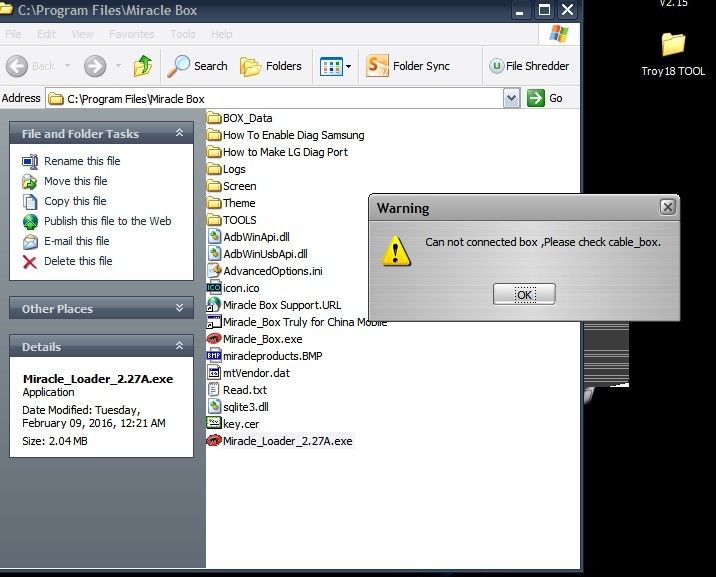Click the Folder Sync toolbar button
The width and height of the screenshot is (716, 577).
tap(408, 66)
